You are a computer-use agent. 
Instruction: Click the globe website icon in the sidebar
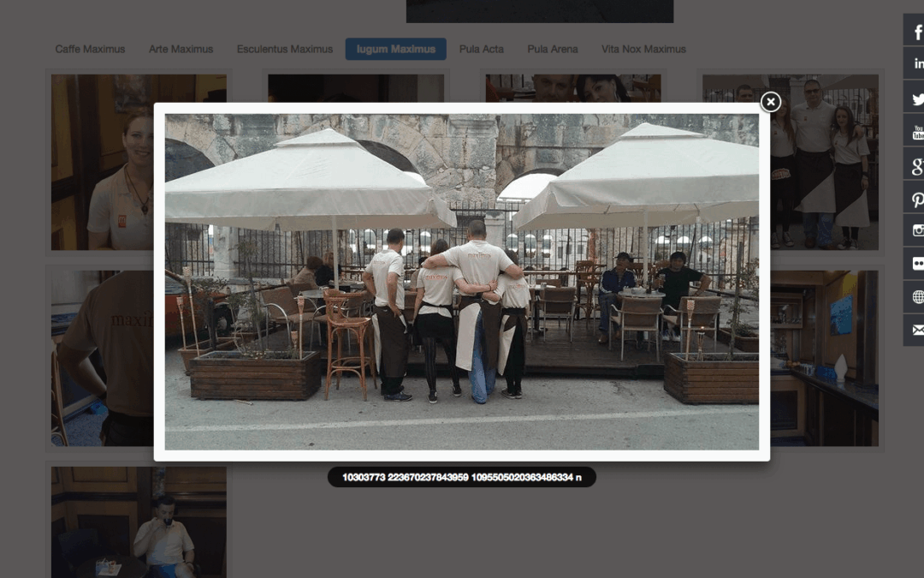[914, 297]
